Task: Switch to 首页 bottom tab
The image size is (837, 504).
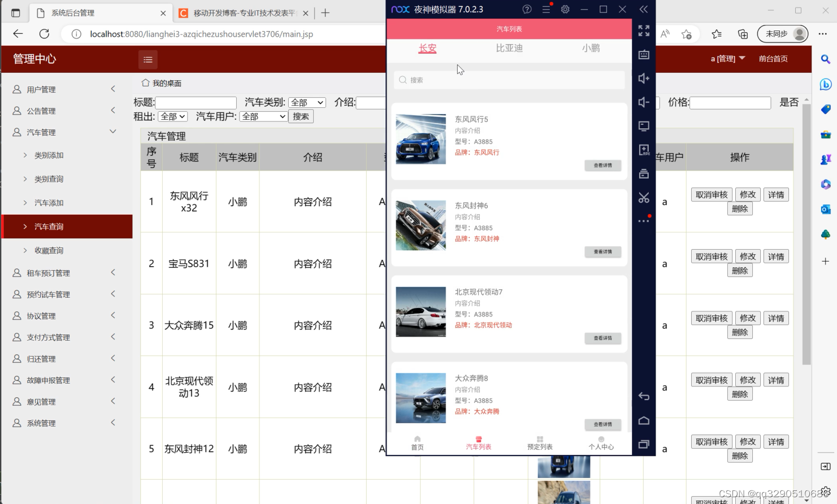Action: pyautogui.click(x=417, y=443)
